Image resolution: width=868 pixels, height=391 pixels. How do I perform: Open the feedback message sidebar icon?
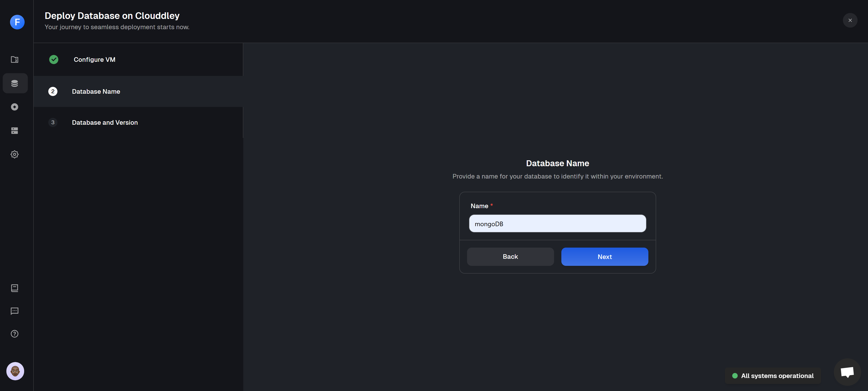15,311
